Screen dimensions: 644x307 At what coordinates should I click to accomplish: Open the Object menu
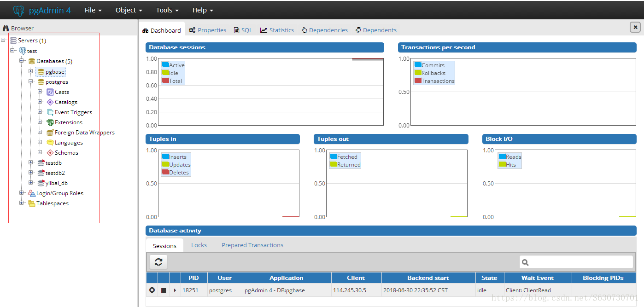tap(129, 10)
